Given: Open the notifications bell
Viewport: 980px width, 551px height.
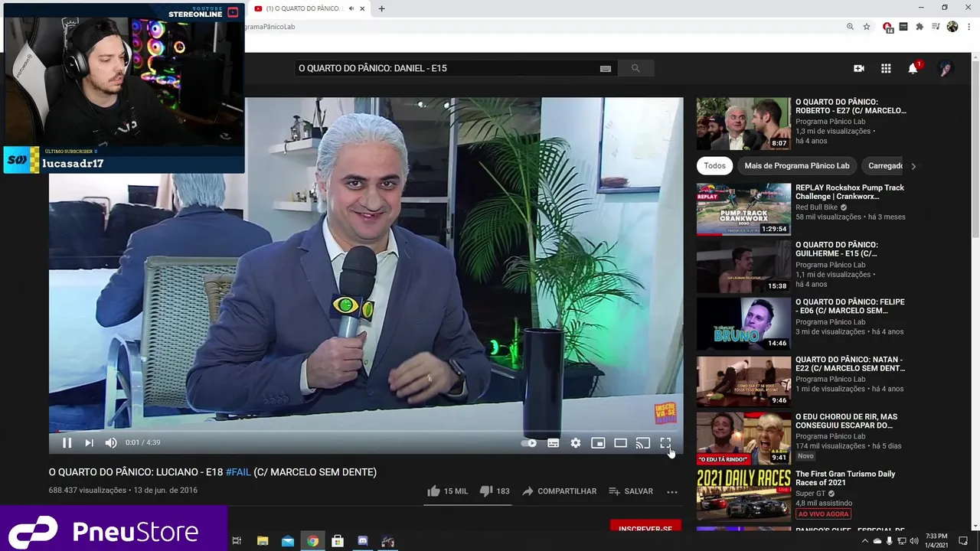Looking at the screenshot, I should point(913,68).
